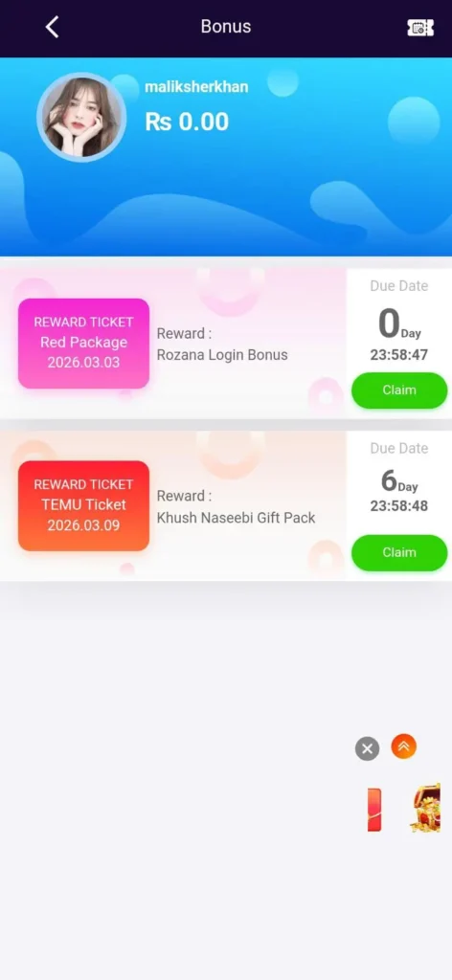Tap the Rozana Login Bonus reward text
This screenshot has width=452, height=980.
(x=222, y=355)
